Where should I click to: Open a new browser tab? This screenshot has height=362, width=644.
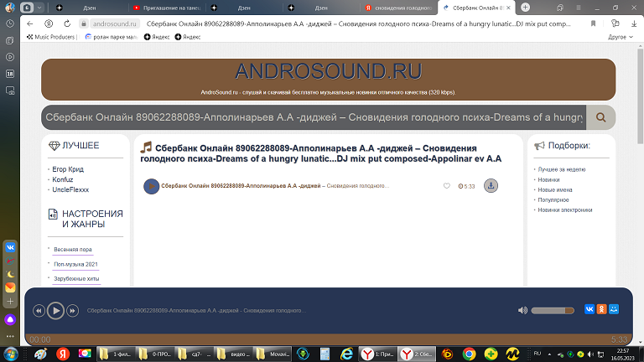point(525,8)
